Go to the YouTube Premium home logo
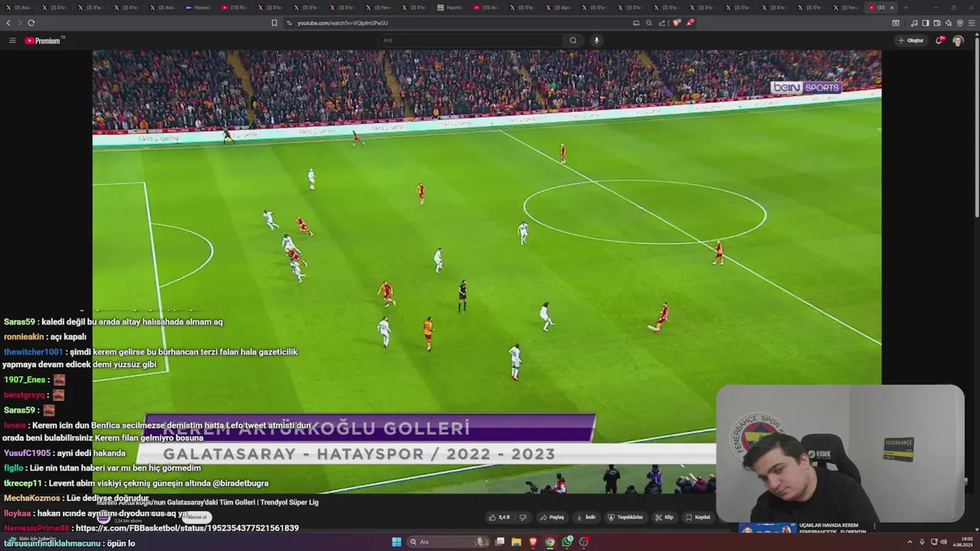Image resolution: width=980 pixels, height=551 pixels. [44, 41]
